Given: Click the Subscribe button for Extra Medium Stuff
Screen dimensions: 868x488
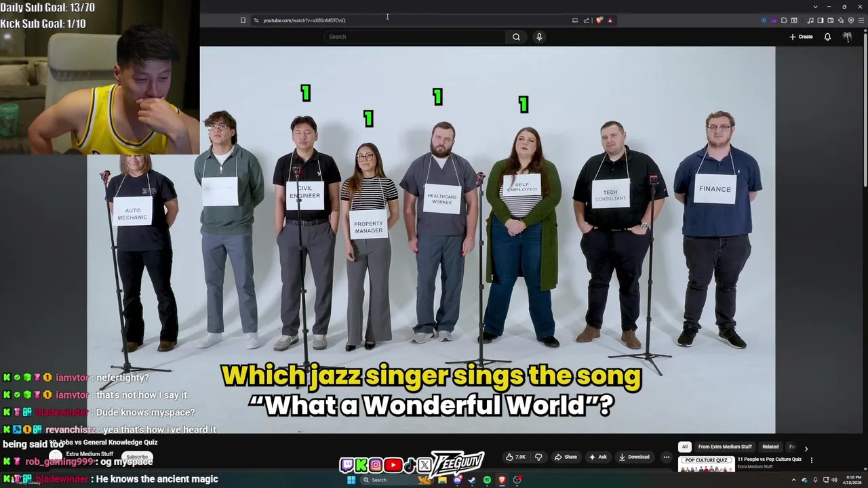Looking at the screenshot, I should click(x=137, y=457).
